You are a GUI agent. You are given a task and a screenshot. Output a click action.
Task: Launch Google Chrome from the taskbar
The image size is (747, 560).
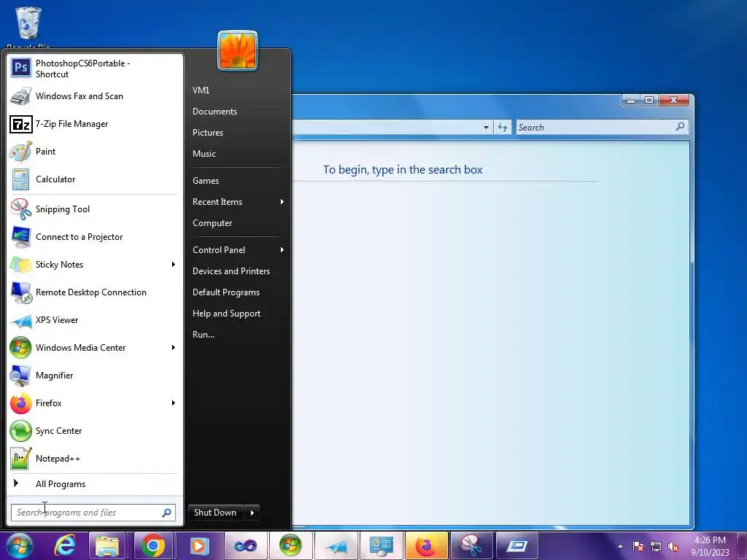[x=153, y=545]
